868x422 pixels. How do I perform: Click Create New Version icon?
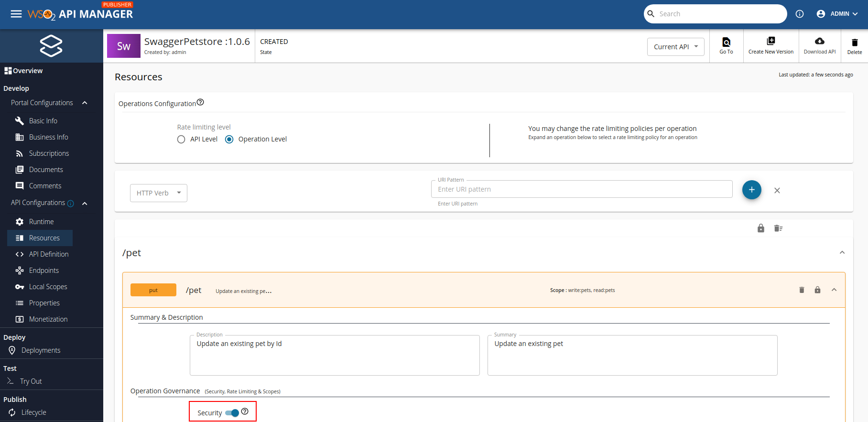(770, 41)
